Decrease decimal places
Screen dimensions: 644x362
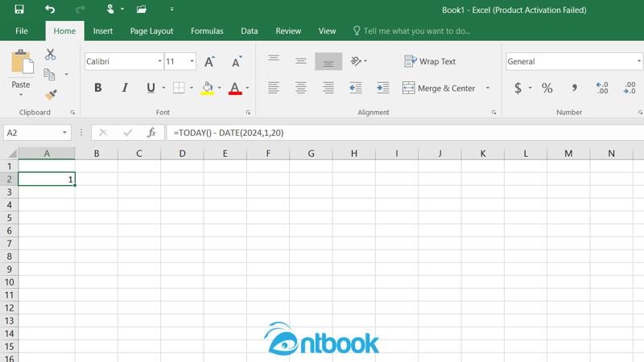[x=630, y=88]
